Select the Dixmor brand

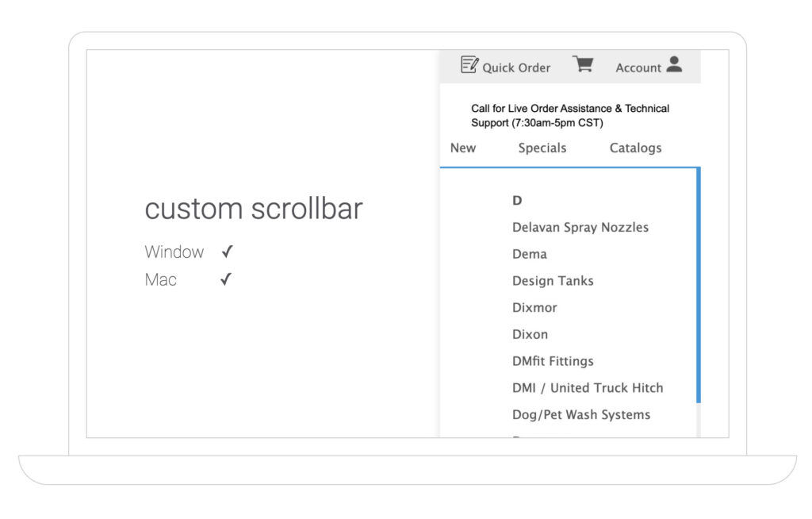pyautogui.click(x=534, y=307)
